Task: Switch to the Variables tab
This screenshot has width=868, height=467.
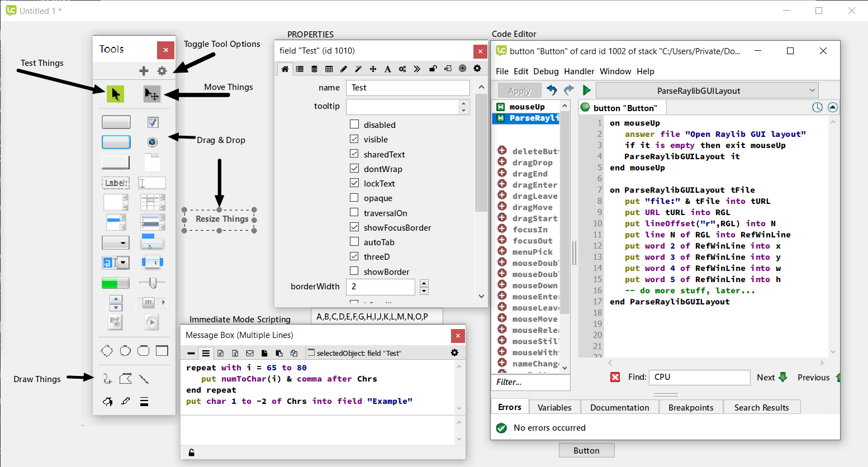Action: [x=554, y=407]
